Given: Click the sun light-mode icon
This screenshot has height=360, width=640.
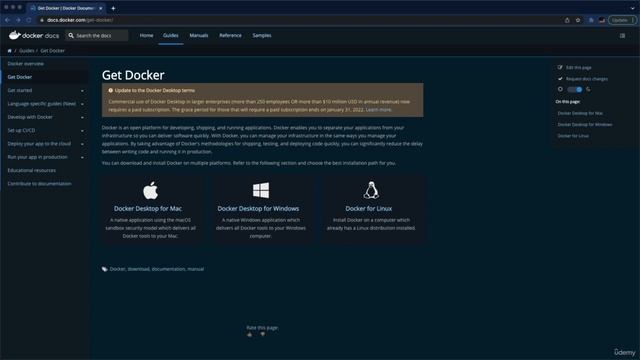Looking at the screenshot, I should pos(560,89).
